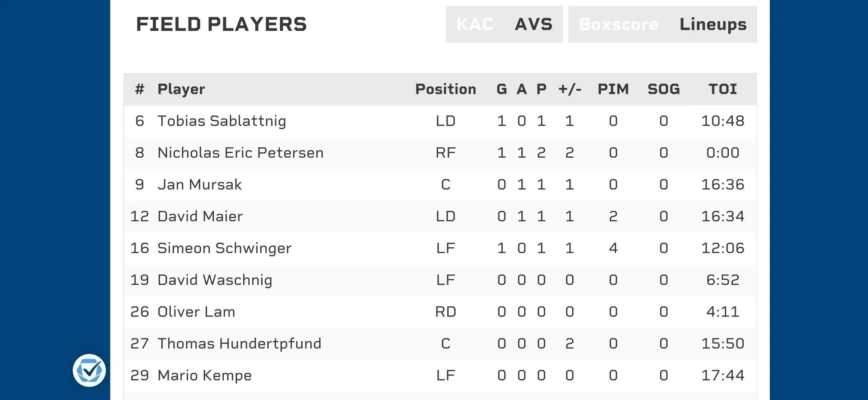Sort by jersey number column header

tap(139, 89)
